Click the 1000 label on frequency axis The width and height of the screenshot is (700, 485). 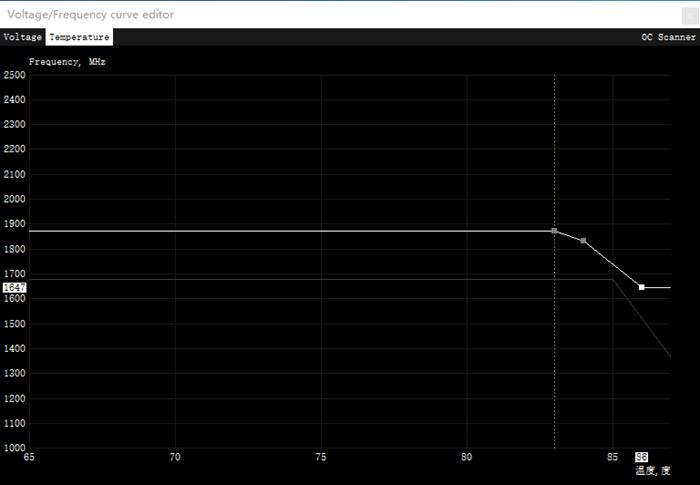14,448
